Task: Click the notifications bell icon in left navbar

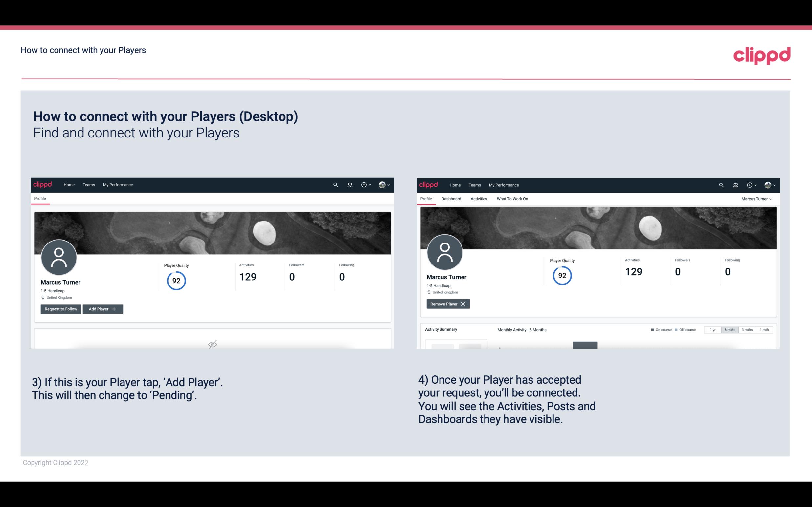Action: [349, 184]
